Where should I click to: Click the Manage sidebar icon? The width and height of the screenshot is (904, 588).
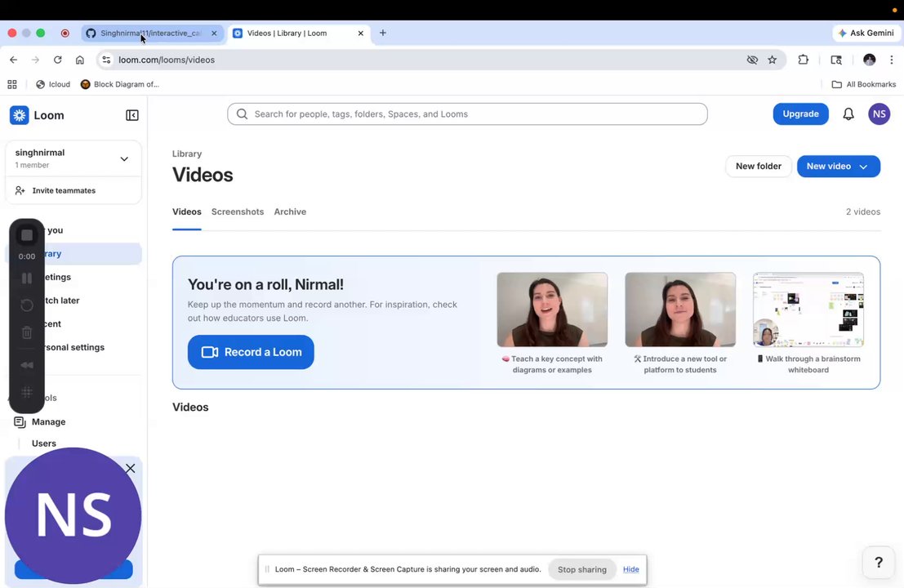(x=20, y=422)
